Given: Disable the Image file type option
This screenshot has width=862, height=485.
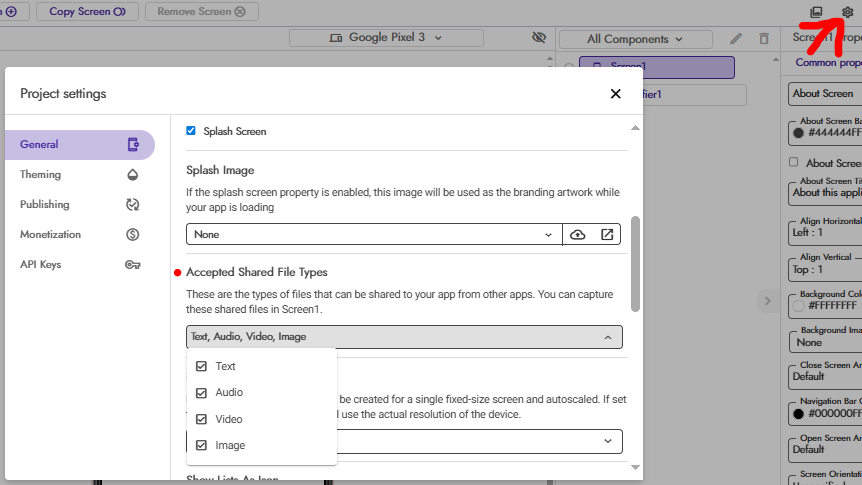Looking at the screenshot, I should [x=202, y=445].
